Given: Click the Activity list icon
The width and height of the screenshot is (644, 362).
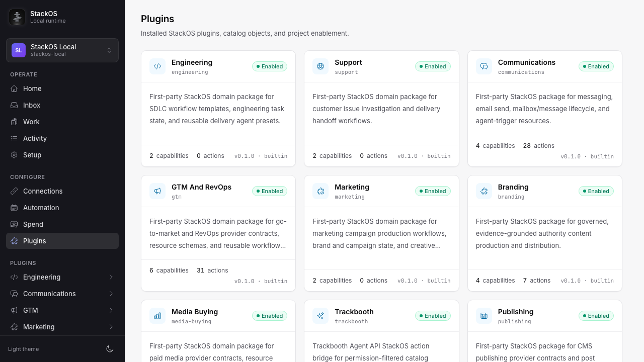Looking at the screenshot, I should pos(14,138).
